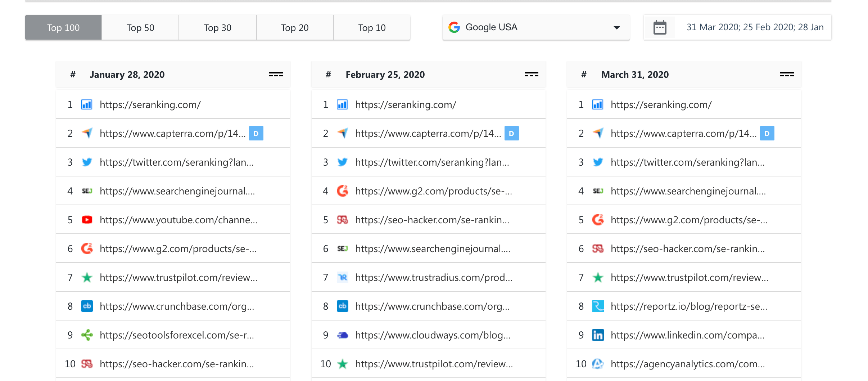Image resolution: width=868 pixels, height=381 pixels.
Task: Click the Crunchbase icon in February rank 8
Action: (x=343, y=306)
